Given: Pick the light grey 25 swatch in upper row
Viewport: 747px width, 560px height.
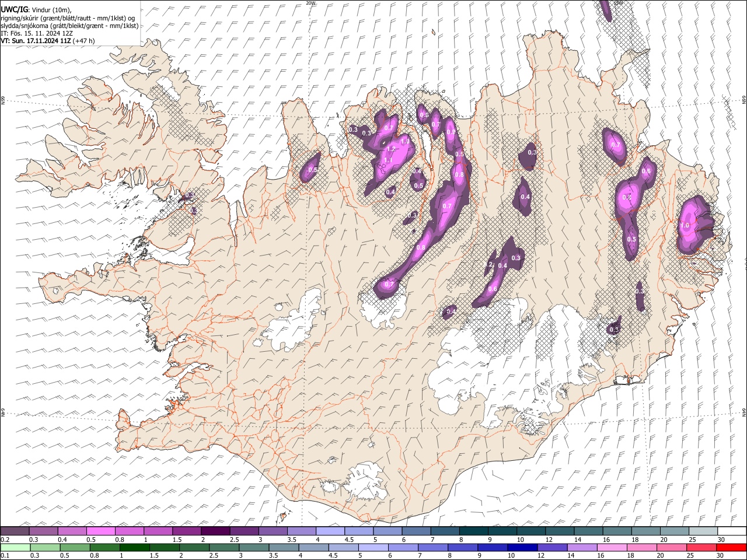Looking at the screenshot, I should point(703,531).
